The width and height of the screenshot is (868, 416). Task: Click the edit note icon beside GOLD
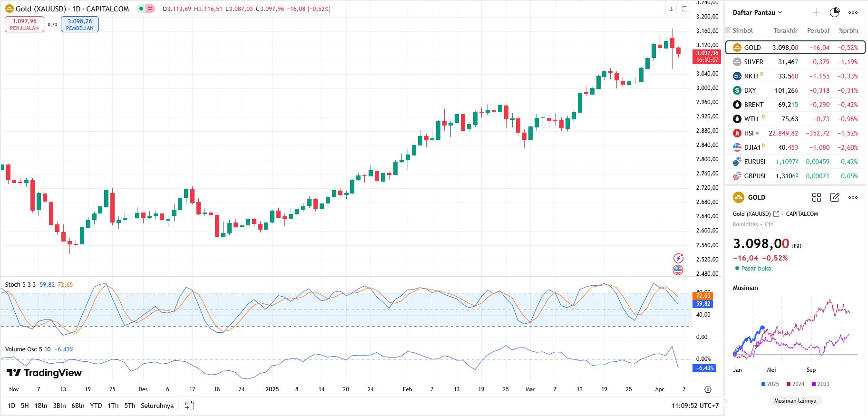click(x=835, y=197)
